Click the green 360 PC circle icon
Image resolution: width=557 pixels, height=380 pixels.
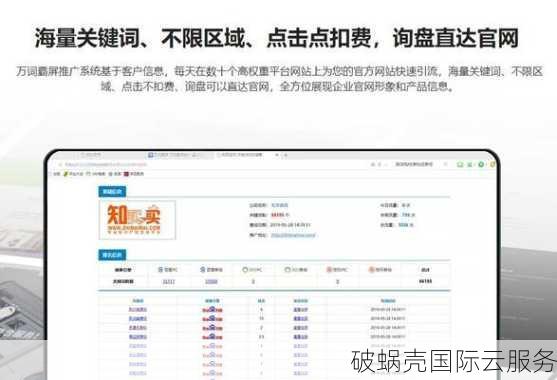[245, 270]
